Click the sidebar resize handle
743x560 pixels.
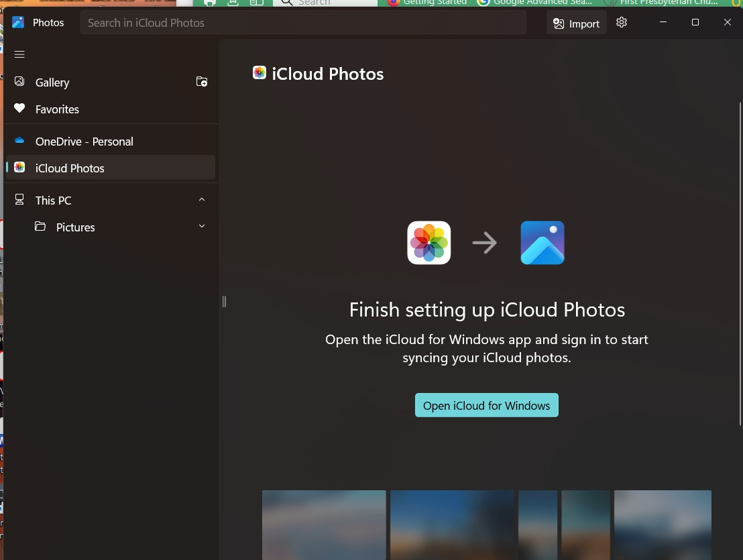click(x=224, y=302)
